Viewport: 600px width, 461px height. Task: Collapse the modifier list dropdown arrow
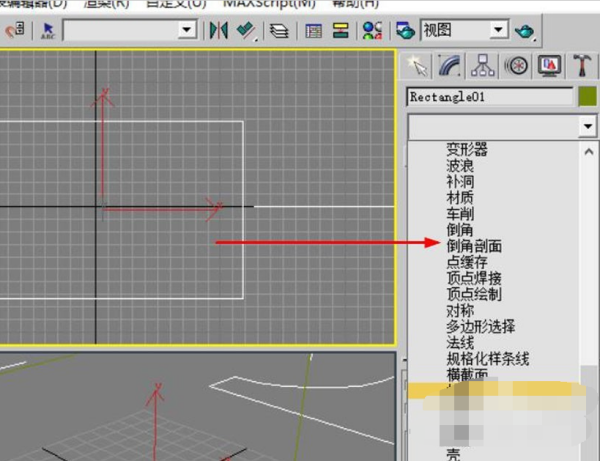click(587, 127)
